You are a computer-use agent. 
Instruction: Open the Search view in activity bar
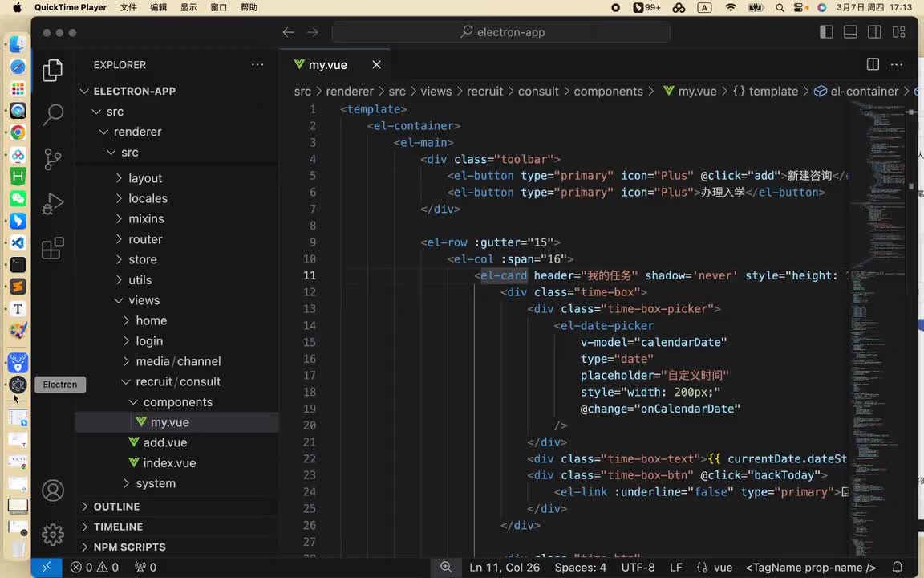tap(52, 115)
